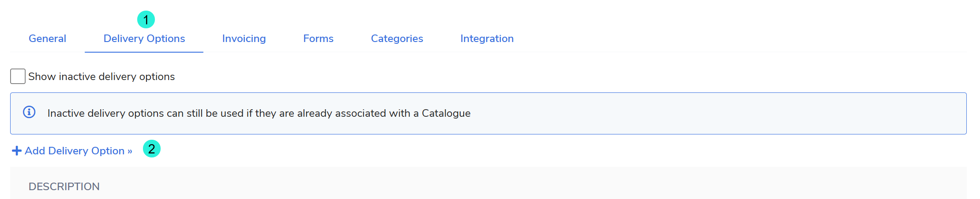This screenshot has height=199, width=980.
Task: Open the General tab
Action: tap(47, 38)
